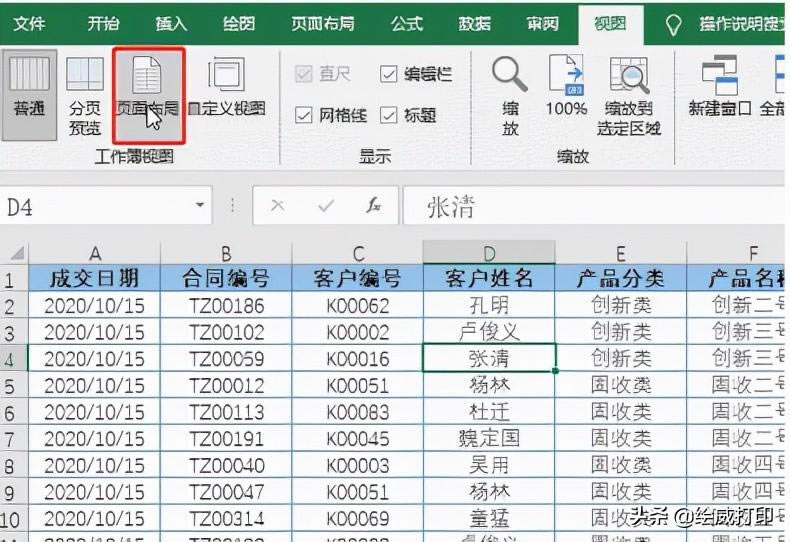Screen dimensions: 790x542
Task: Switch to the 公式 Formulas tab
Action: coord(407,23)
